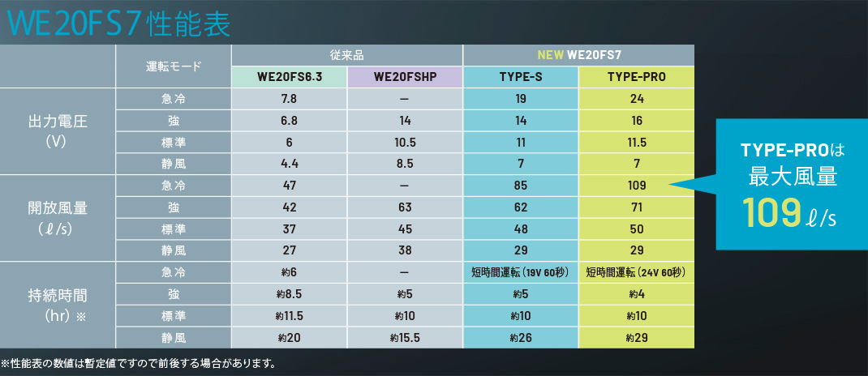
Task: Select the 約15.5 cell under WE20FSHP
Action: pyautogui.click(x=405, y=338)
